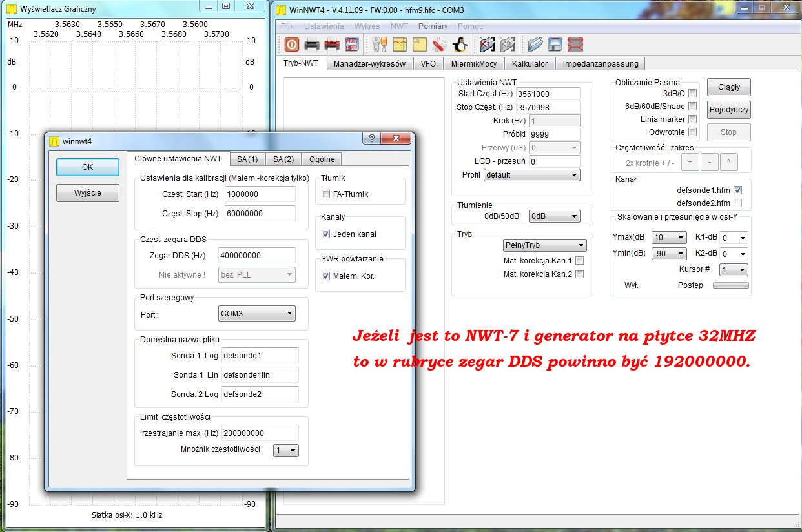Switch to the SA(1) tab
This screenshot has width=802, height=532.
(x=247, y=159)
